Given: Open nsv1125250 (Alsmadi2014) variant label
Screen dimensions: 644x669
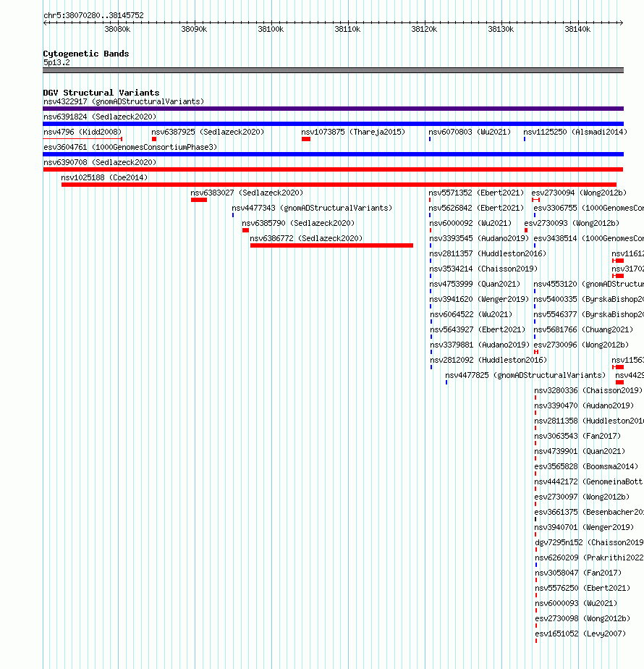Looking at the screenshot, I should (x=575, y=132).
